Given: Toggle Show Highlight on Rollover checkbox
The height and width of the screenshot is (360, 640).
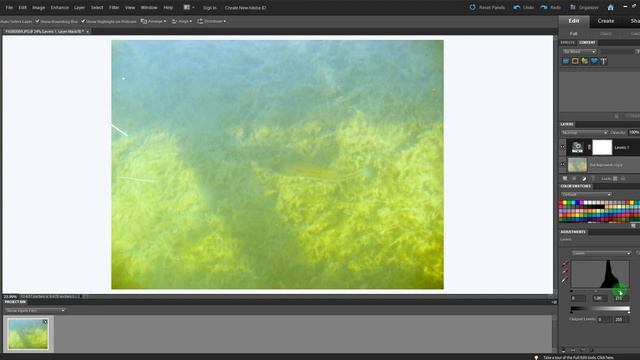Looking at the screenshot, I should coord(83,21).
